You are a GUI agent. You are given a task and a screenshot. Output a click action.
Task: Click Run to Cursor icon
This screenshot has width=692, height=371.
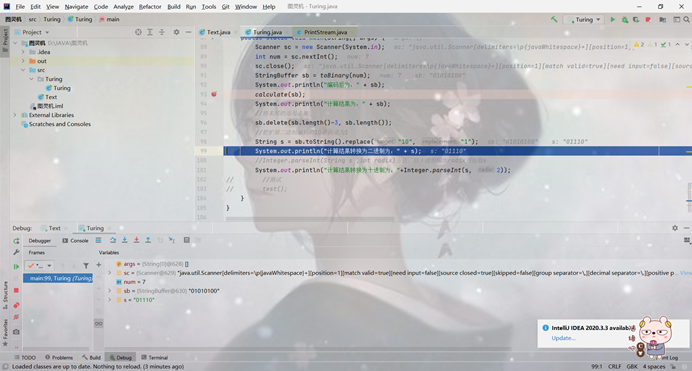coord(172,240)
